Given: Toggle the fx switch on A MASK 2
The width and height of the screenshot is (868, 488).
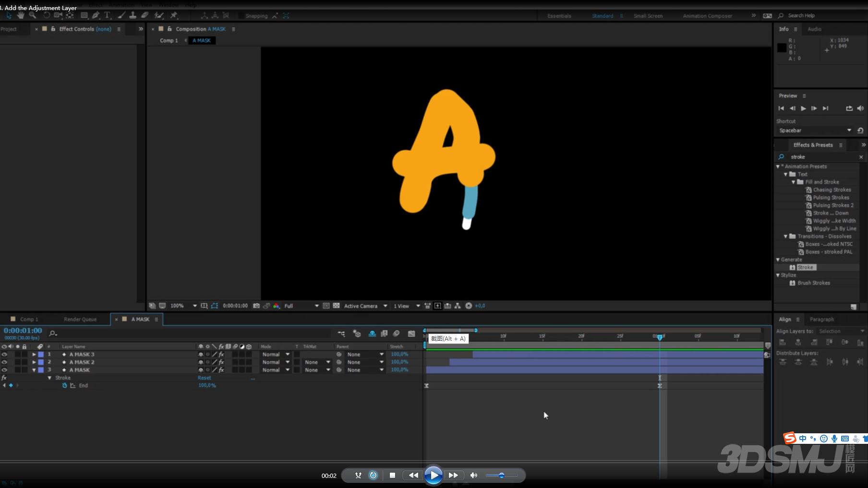Looking at the screenshot, I should pyautogui.click(x=221, y=362).
